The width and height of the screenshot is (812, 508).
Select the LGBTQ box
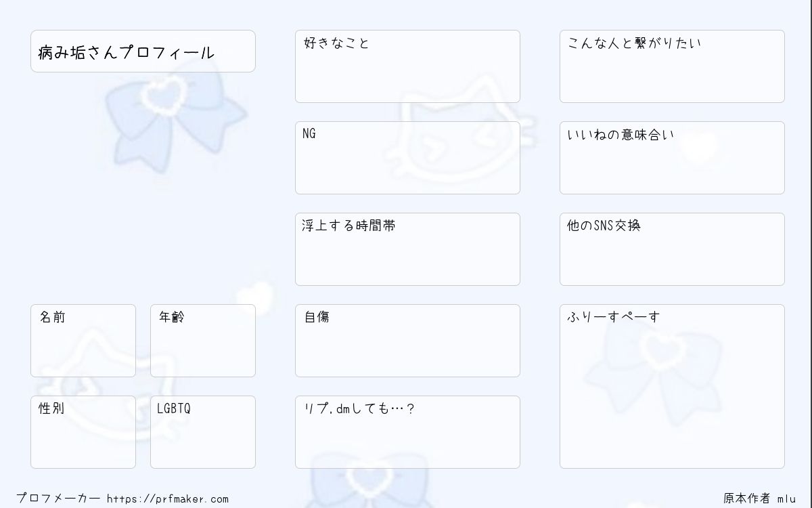(203, 432)
